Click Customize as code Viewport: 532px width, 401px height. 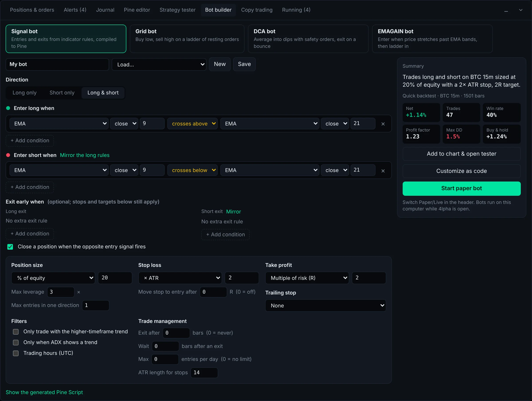pyautogui.click(x=461, y=171)
